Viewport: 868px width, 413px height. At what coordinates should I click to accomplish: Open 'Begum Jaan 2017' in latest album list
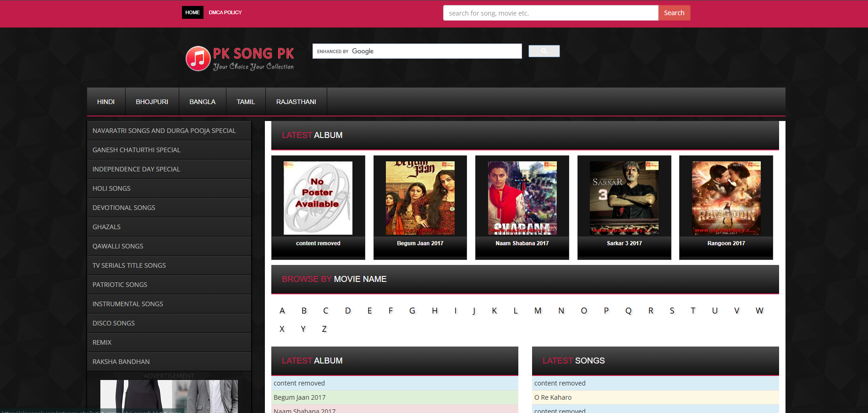click(x=300, y=397)
